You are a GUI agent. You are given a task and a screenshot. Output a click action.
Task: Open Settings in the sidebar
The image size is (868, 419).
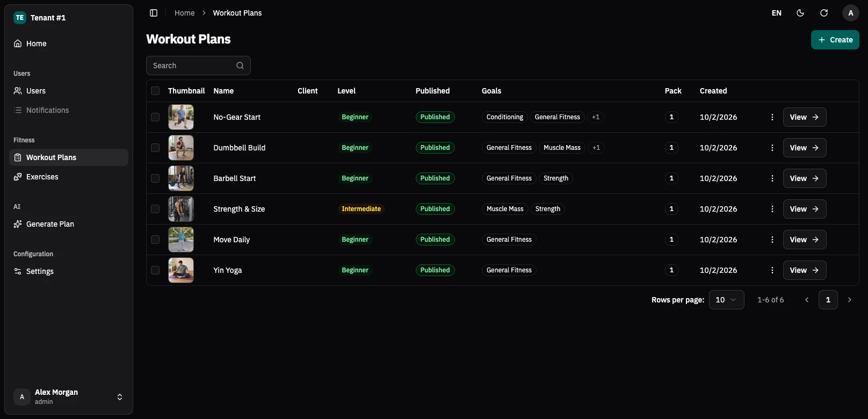[x=69, y=271]
